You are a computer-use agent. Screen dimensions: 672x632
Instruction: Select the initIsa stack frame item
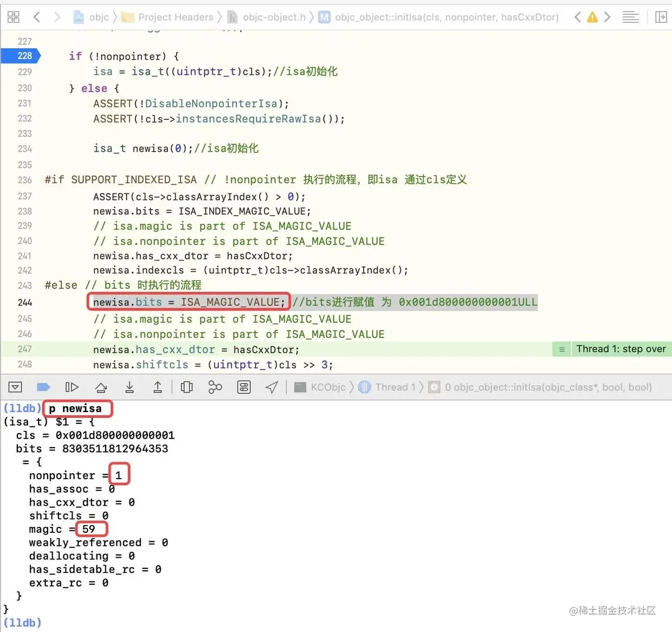[540, 387]
